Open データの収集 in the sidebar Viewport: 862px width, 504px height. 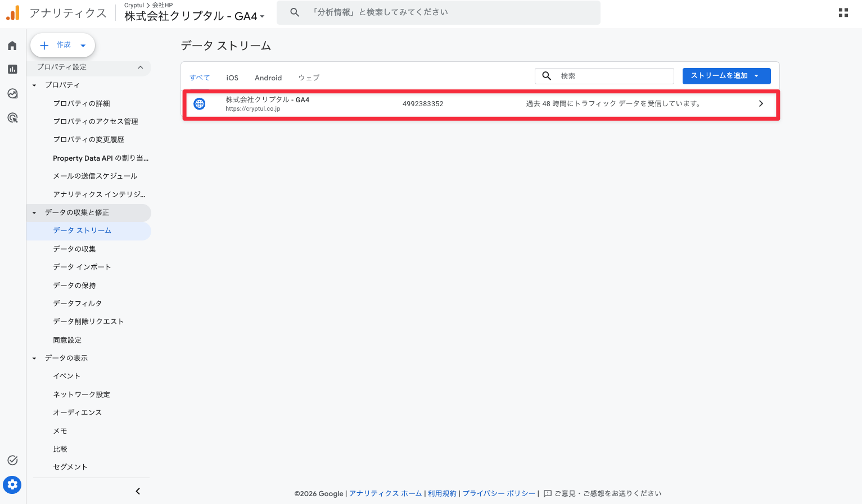(x=74, y=249)
